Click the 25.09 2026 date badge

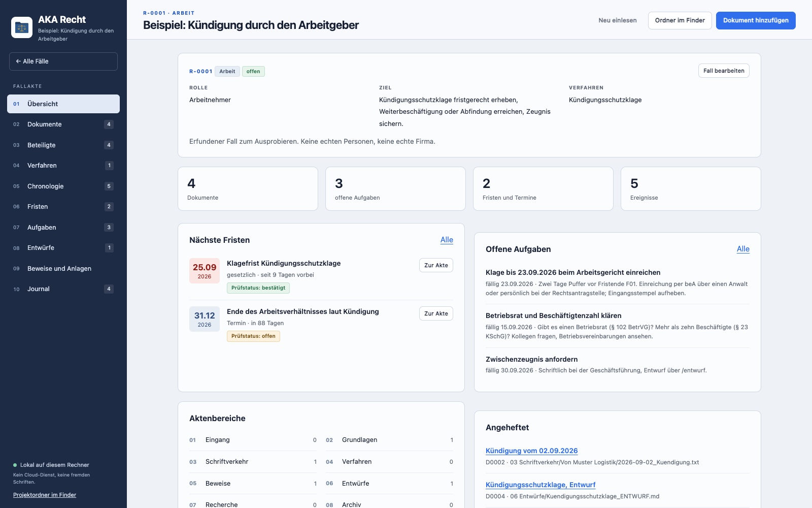point(205,271)
